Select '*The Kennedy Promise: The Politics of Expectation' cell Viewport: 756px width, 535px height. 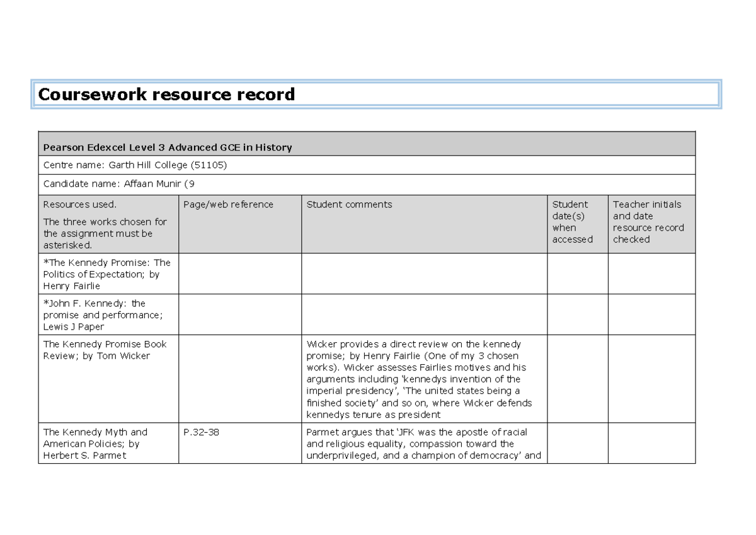[x=108, y=274]
